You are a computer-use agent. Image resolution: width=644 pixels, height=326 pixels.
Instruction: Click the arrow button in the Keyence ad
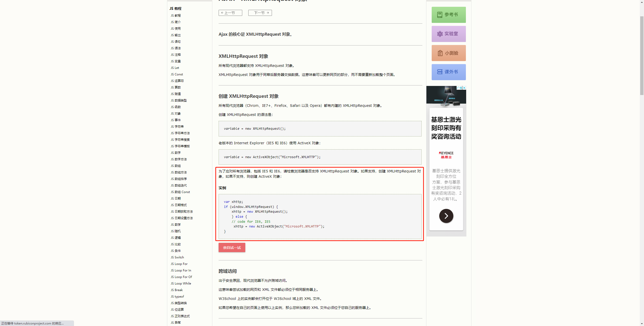[446, 216]
